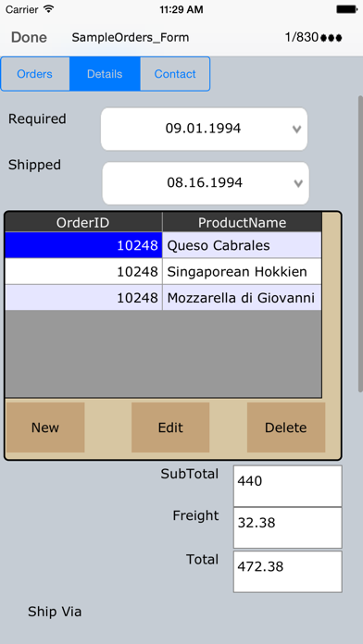The width and height of the screenshot is (363, 644).
Task: Tap the Wi-Fi status icon
Action: pos(49,9)
